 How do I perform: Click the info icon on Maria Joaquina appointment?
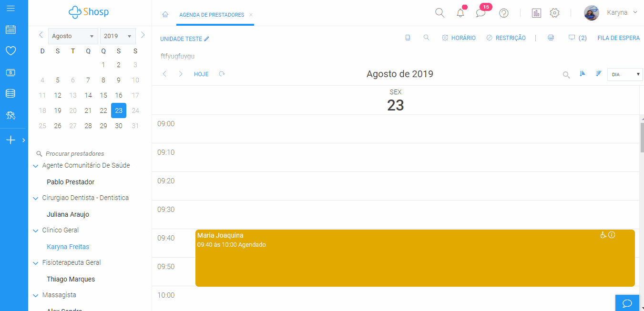pyautogui.click(x=612, y=235)
